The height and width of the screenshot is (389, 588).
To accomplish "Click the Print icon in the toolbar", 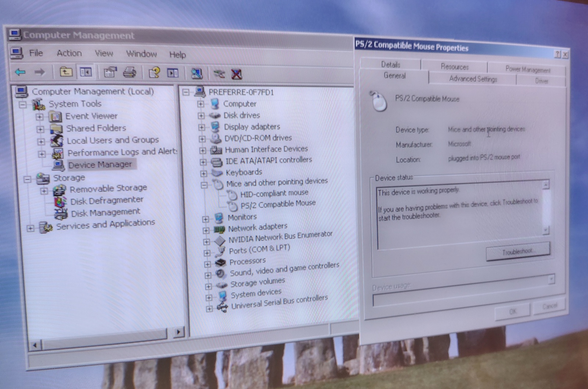I will pyautogui.click(x=129, y=73).
